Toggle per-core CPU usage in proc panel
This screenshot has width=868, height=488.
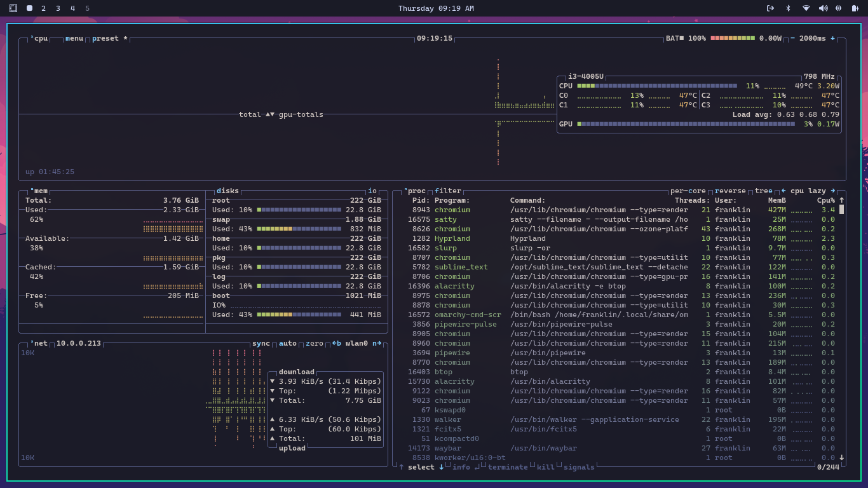click(688, 191)
